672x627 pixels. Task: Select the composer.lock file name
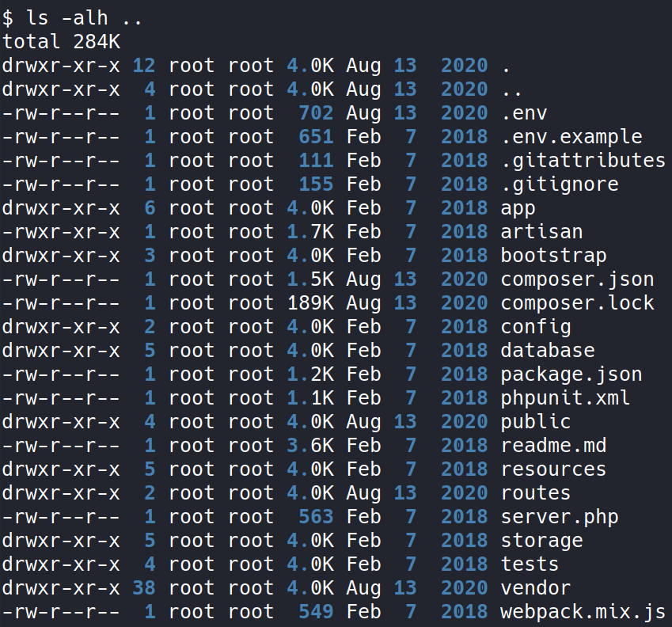[577, 303]
